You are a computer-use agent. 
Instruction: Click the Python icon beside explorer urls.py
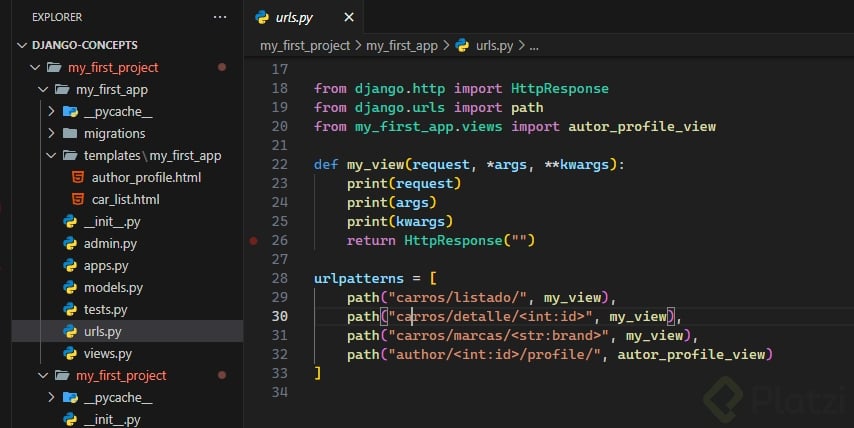70,332
